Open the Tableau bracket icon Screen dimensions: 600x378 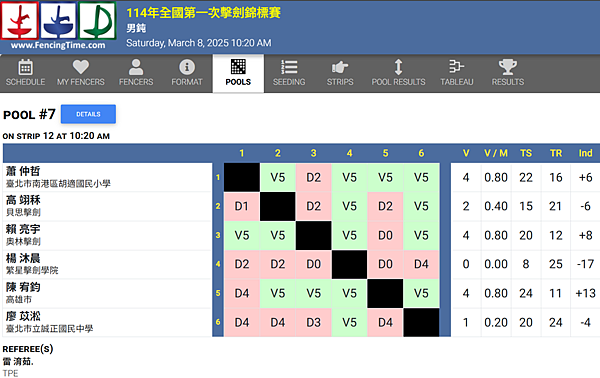[457, 67]
